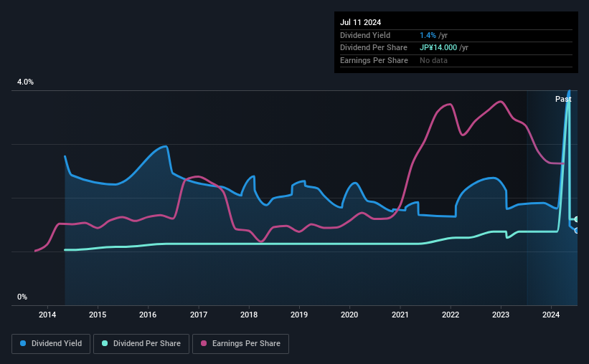Image resolution: width=589 pixels, height=364 pixels.
Task: Click the blue endpoint marker on the chart
Action: pos(577,231)
